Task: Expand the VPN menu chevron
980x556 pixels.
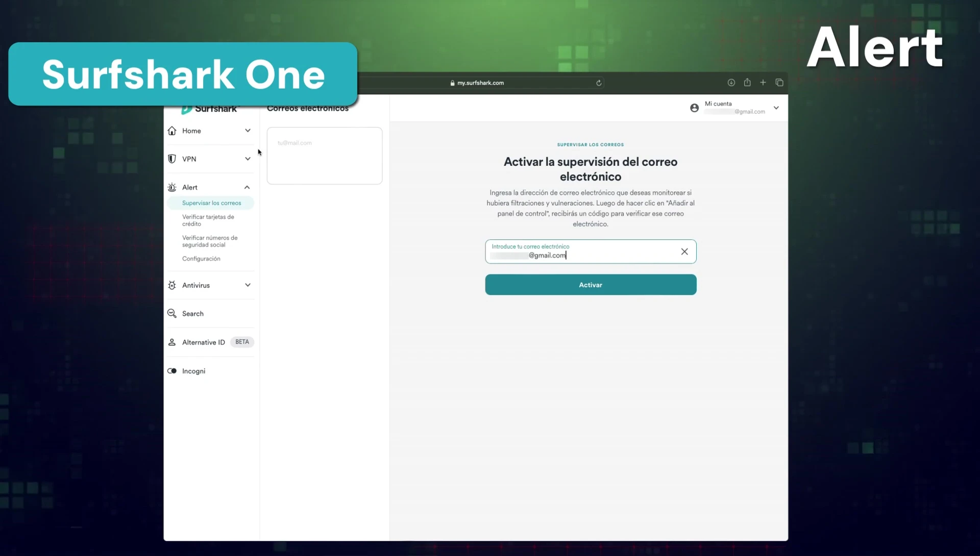Action: pos(248,159)
